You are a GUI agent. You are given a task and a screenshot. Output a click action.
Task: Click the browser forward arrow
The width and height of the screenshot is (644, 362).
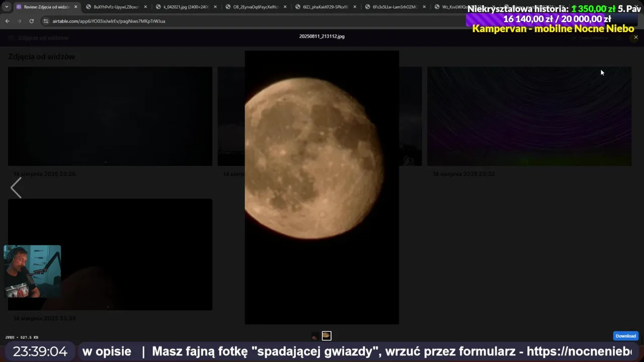point(19,21)
